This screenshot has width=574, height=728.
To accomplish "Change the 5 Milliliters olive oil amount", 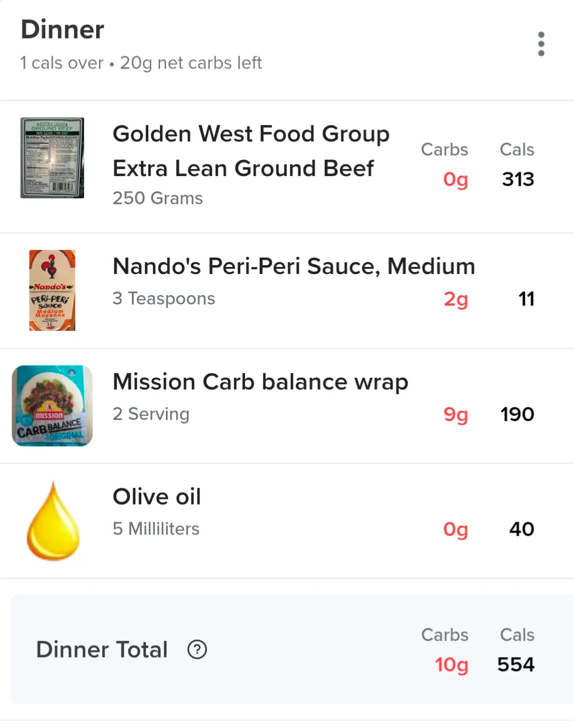I will click(156, 529).
